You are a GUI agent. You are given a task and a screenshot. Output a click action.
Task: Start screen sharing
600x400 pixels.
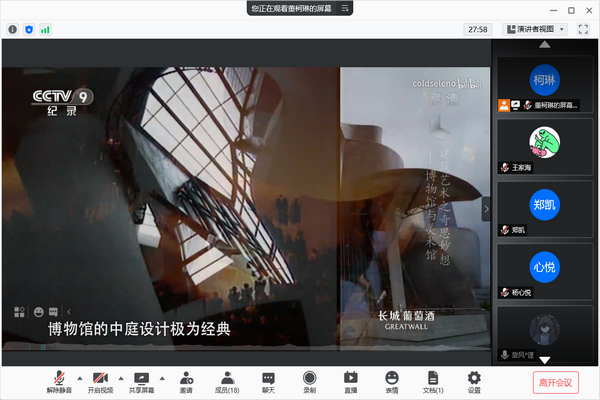click(142, 382)
